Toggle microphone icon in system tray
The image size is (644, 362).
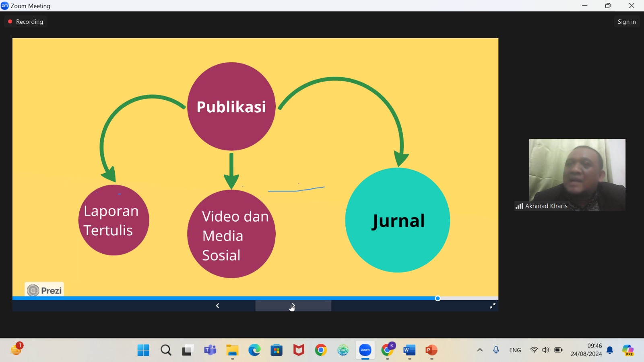tap(496, 350)
